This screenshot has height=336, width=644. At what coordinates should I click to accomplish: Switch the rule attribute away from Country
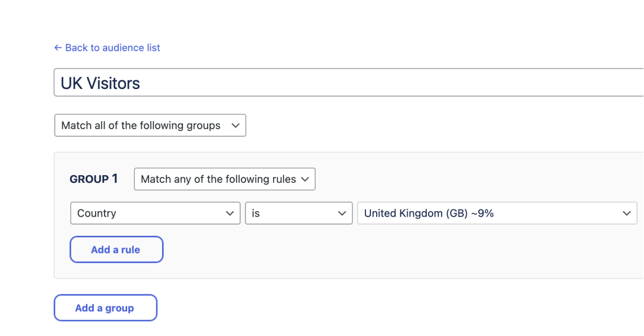(x=155, y=213)
